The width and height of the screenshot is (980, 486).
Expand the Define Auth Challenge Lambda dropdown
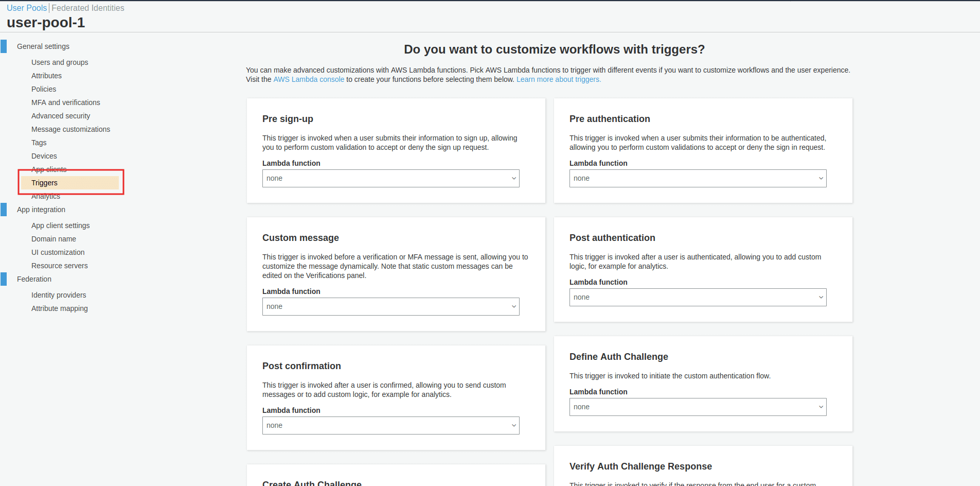point(698,407)
